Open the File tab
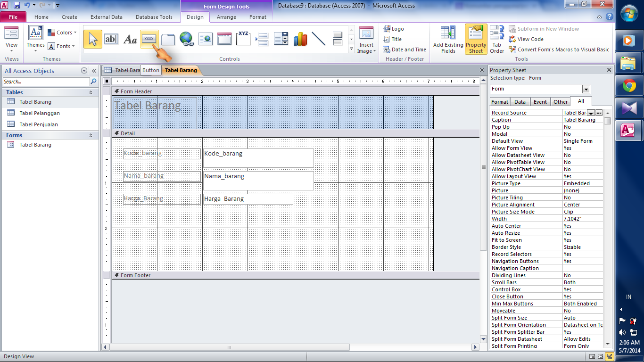The image size is (644, 362). click(13, 17)
